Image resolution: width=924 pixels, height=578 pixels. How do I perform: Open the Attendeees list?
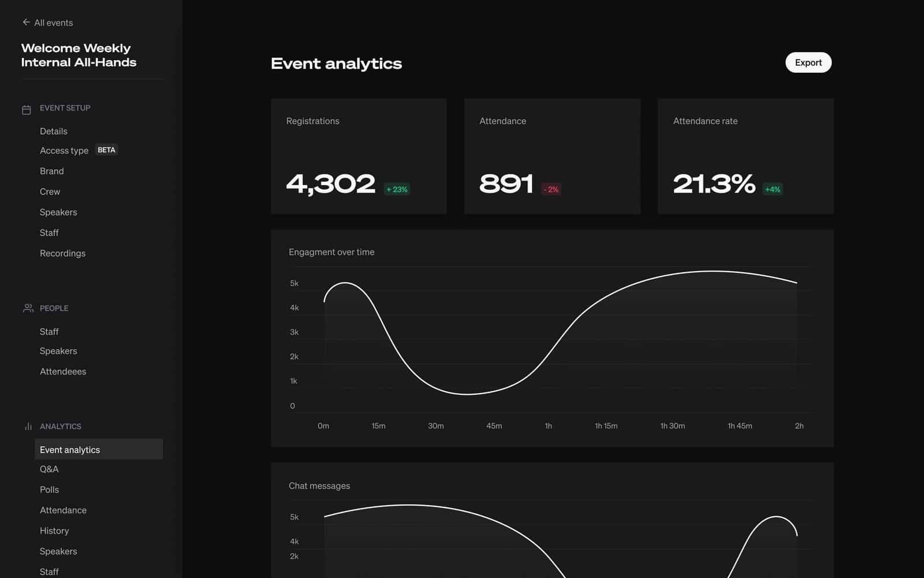63,371
